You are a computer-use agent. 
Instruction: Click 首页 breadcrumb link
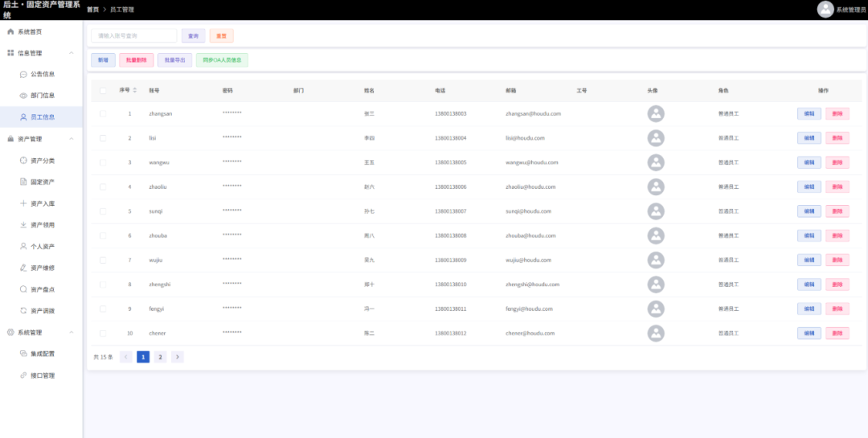pos(93,10)
